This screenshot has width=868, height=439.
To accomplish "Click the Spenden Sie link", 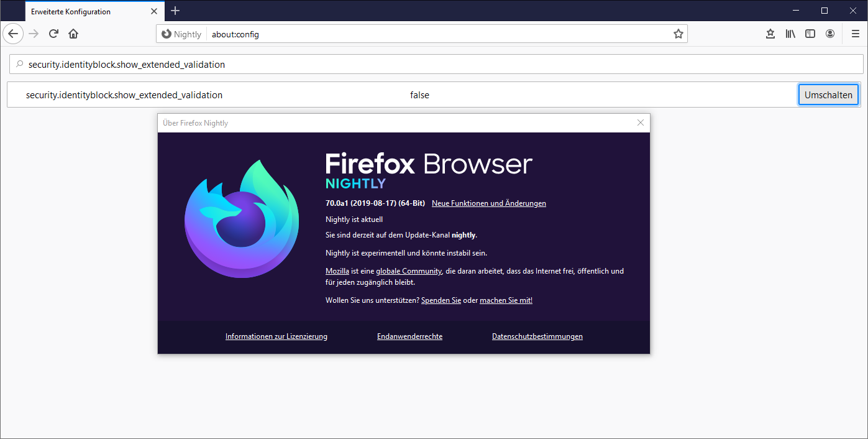I will coord(441,300).
